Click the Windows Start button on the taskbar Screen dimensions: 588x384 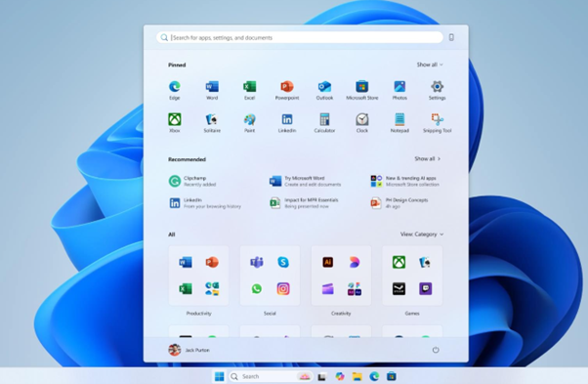coord(220,376)
